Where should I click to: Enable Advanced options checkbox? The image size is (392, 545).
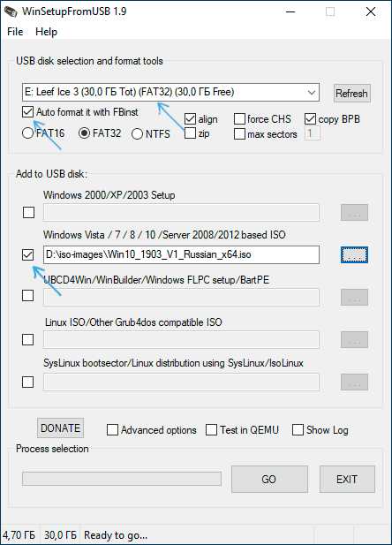[113, 430]
